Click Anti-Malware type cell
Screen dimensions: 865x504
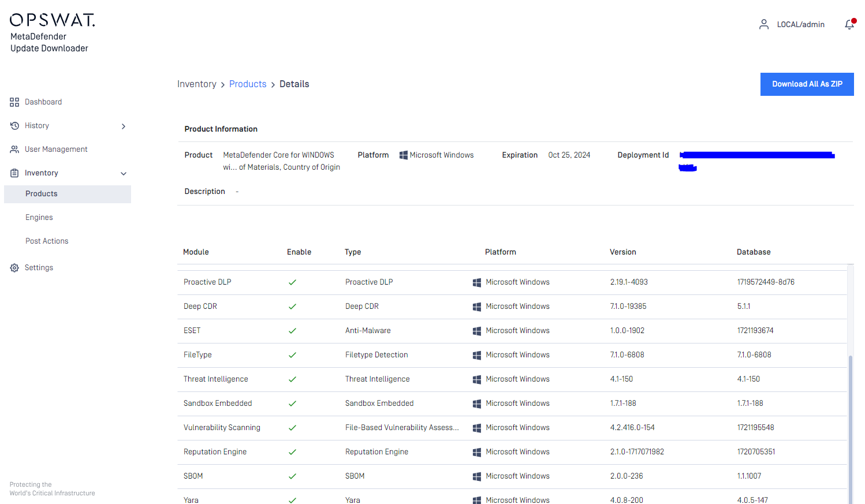tap(368, 331)
